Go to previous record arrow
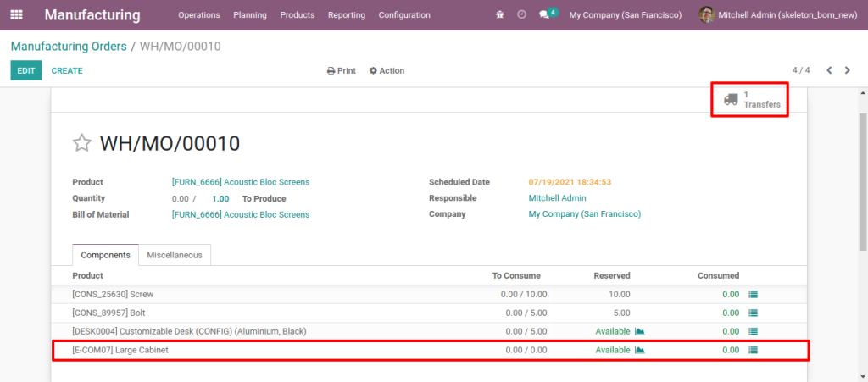868x382 pixels. [829, 70]
